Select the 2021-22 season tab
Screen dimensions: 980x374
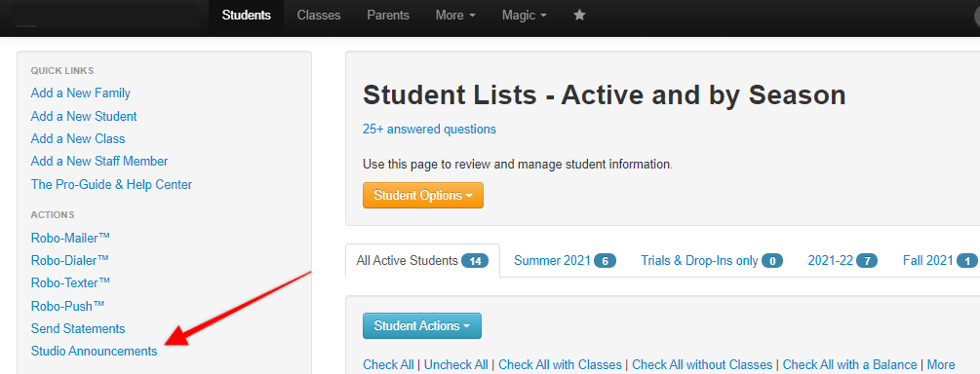843,260
